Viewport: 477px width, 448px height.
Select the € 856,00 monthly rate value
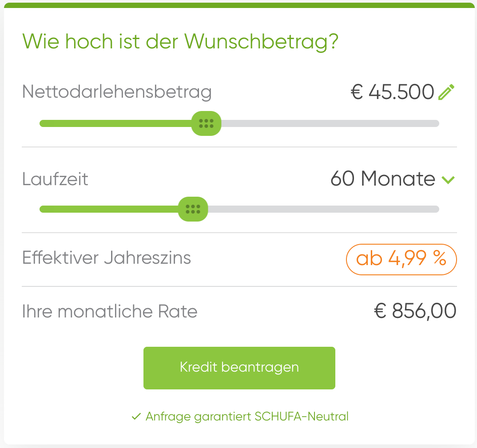[415, 311]
